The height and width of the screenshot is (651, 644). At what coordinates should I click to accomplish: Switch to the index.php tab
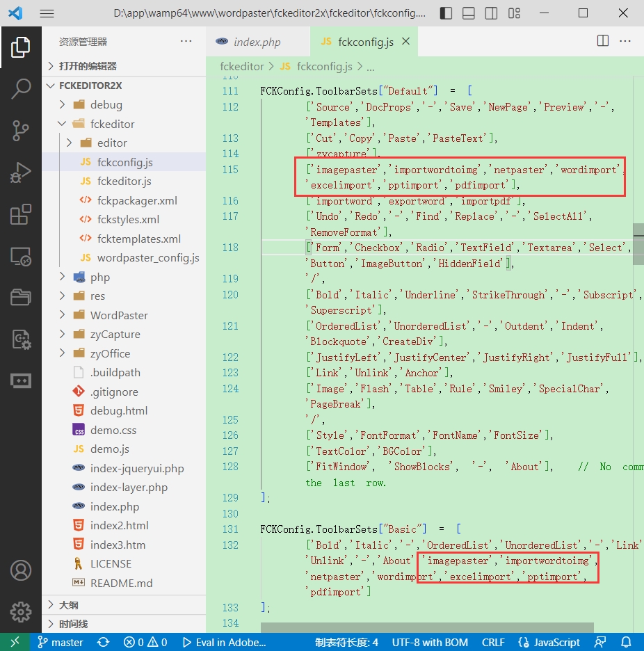pos(257,42)
